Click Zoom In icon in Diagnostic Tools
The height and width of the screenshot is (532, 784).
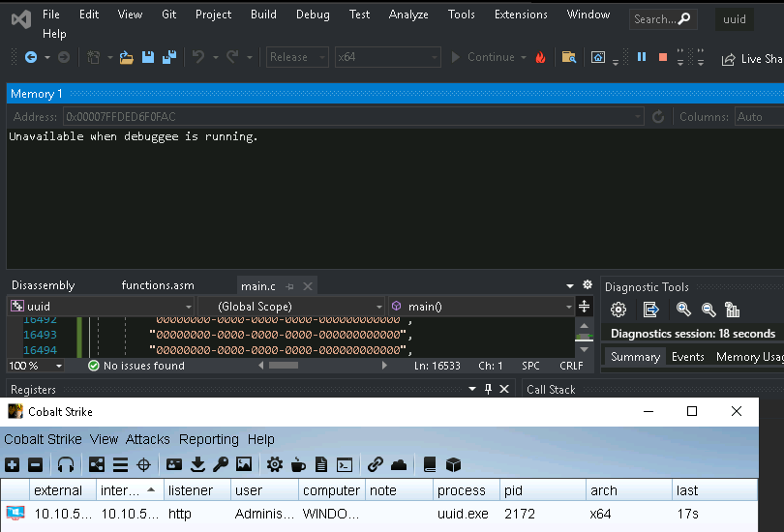point(683,310)
